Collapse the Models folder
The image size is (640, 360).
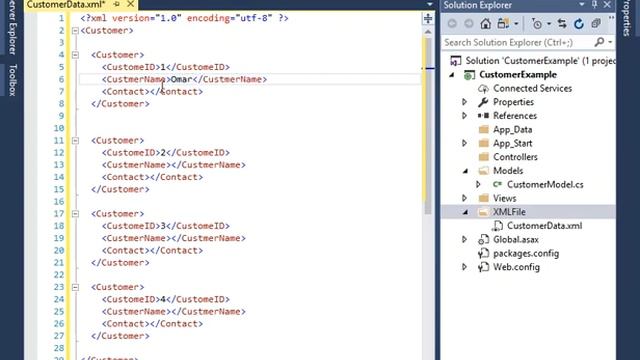[x=465, y=171]
